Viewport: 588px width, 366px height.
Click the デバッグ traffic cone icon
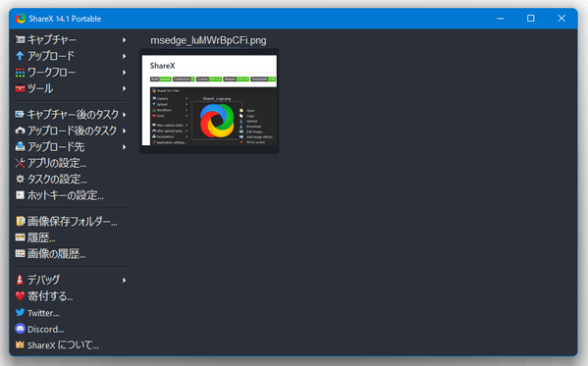(20, 280)
